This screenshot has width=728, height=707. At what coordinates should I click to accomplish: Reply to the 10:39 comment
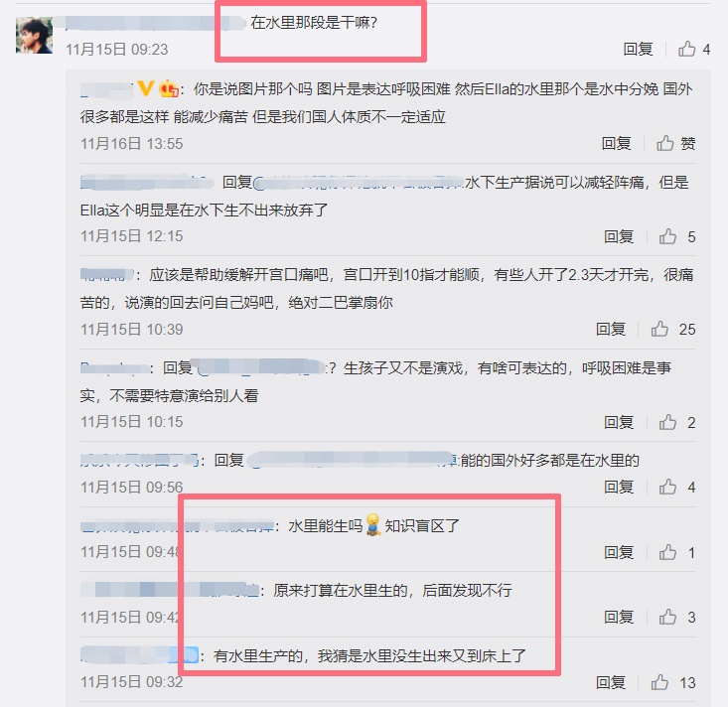[x=611, y=329]
